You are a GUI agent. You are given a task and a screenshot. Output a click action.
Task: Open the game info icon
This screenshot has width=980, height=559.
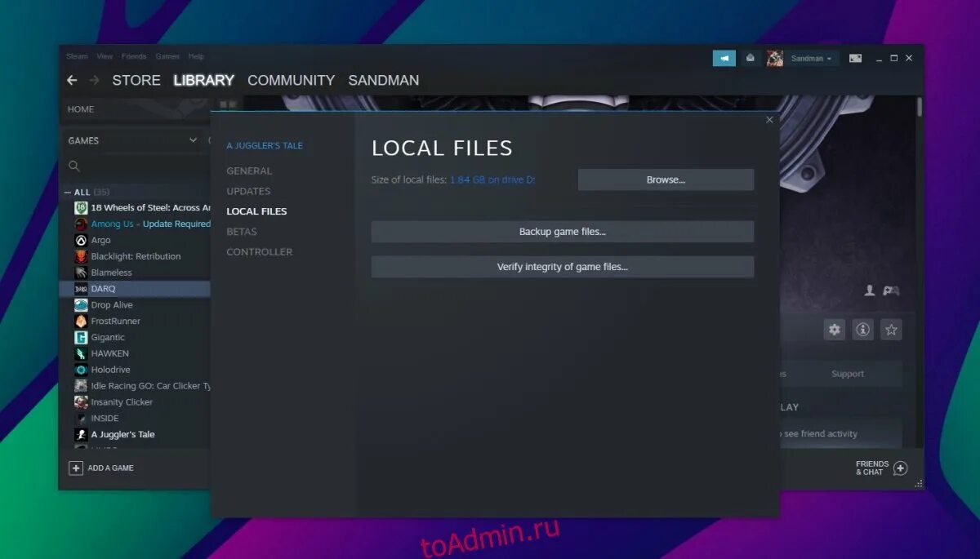click(862, 330)
